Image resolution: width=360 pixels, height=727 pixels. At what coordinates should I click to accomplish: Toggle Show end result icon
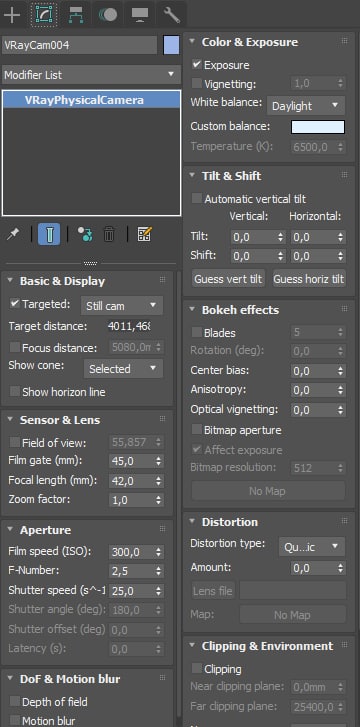pos(49,235)
